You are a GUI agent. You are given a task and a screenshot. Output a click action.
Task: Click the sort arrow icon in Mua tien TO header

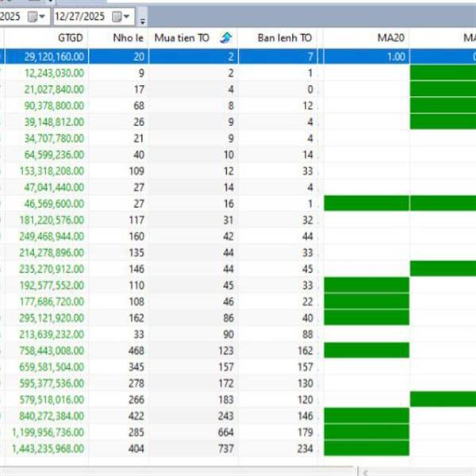226,38
